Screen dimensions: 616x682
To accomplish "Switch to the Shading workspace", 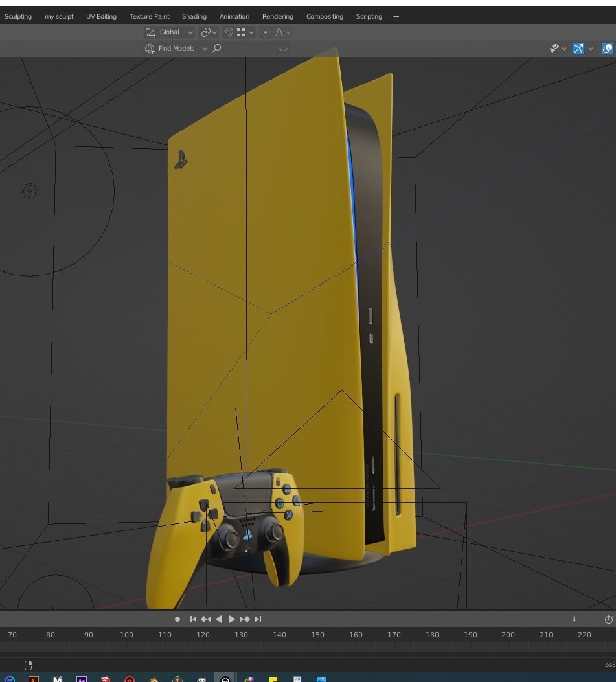I will [194, 17].
